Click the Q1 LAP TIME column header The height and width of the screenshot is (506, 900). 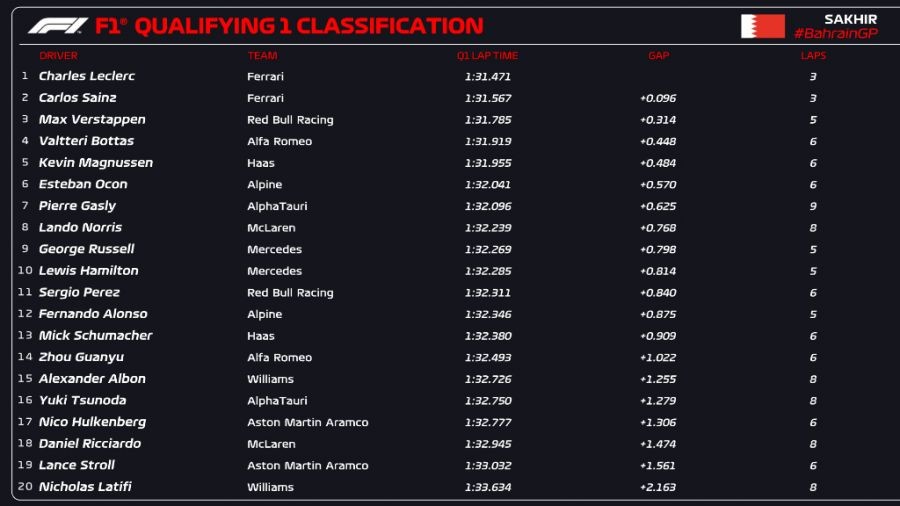[487, 56]
